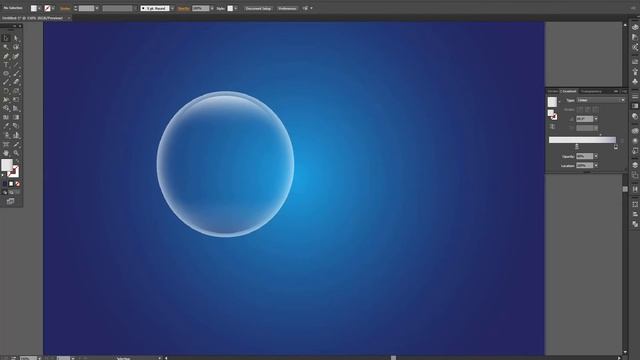The image size is (640, 360).
Task: Select the Magic Wand tool
Action: (6, 47)
